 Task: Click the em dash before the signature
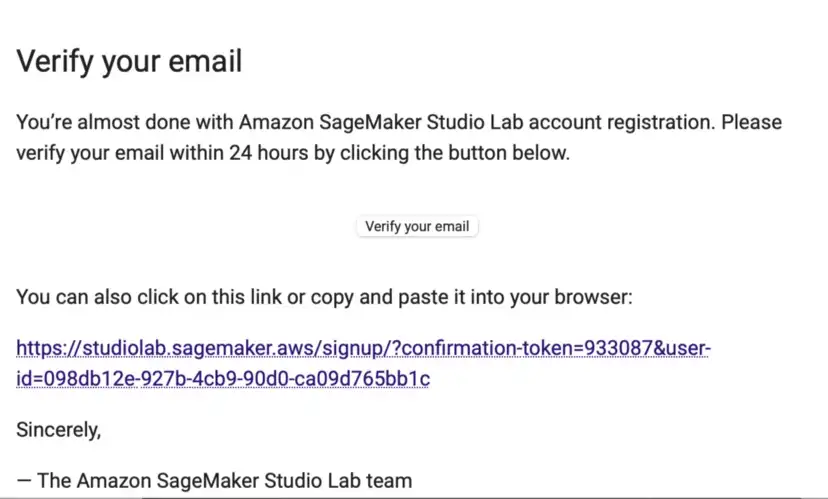[24, 481]
